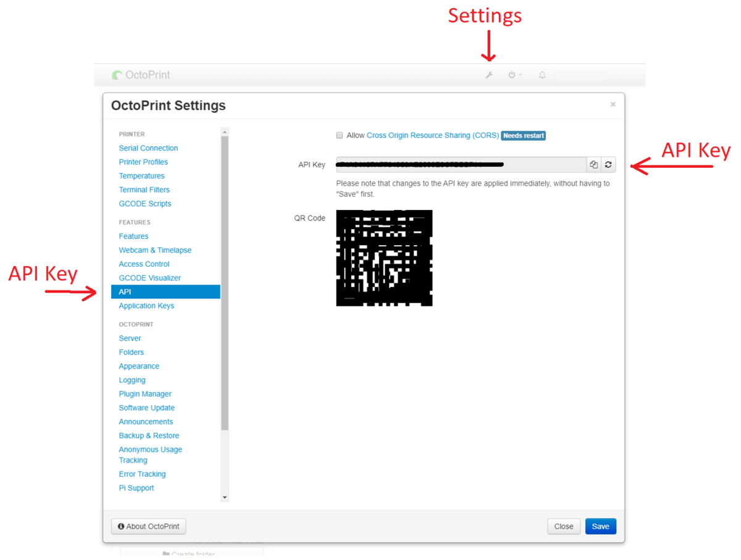The height and width of the screenshot is (560, 741).
Task: Open the power system menu icon
Action: (515, 75)
